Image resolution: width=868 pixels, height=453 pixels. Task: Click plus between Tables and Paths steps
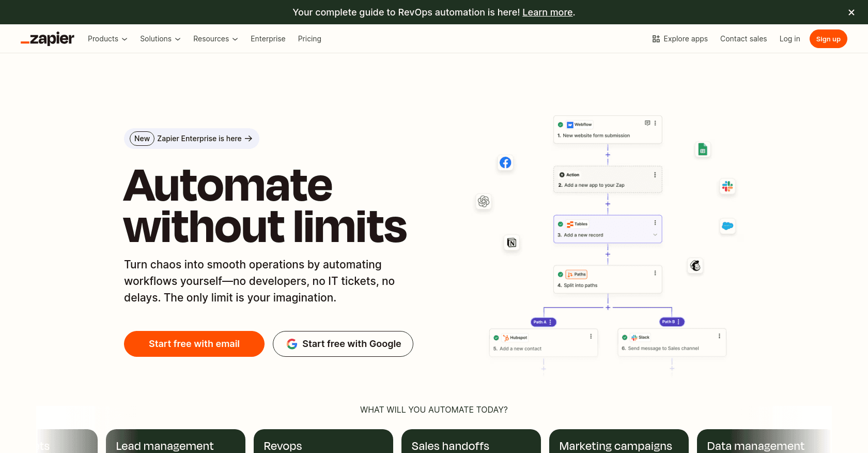pyautogui.click(x=608, y=254)
